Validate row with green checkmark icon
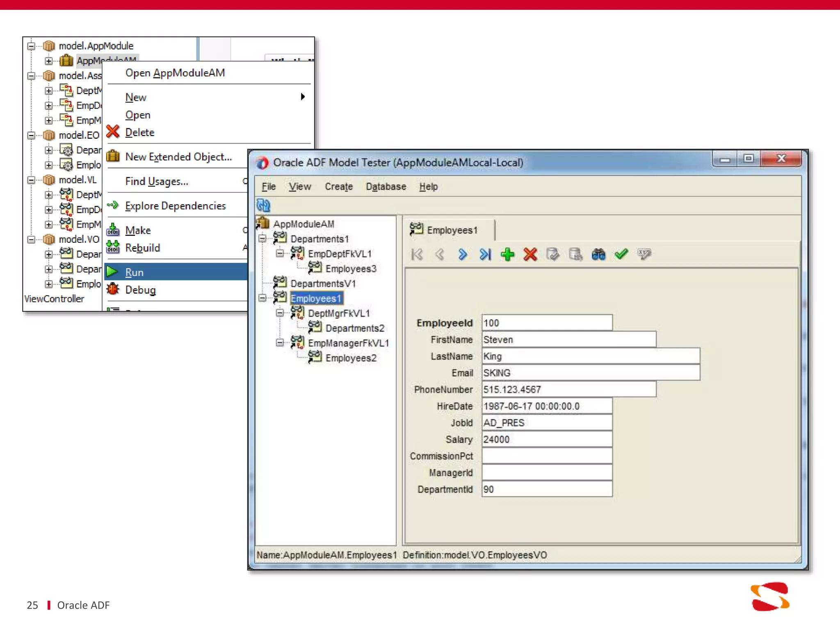The width and height of the screenshot is (840, 630). 621,254
